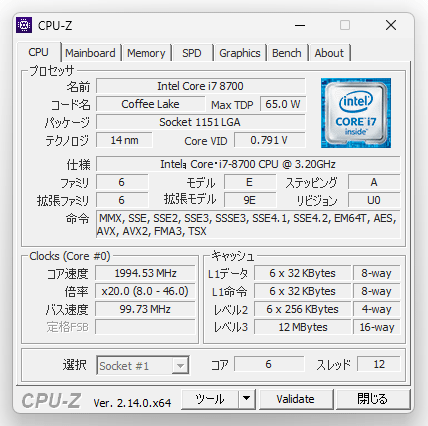Click the Core VID value '0.791 V'
428x426 pixels.
coord(269,140)
